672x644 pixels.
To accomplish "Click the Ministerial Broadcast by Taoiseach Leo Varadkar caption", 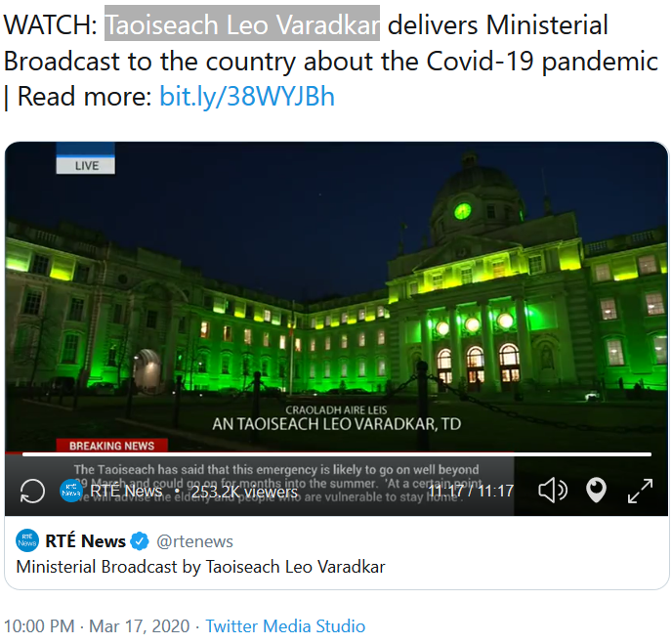I will tap(200, 567).
